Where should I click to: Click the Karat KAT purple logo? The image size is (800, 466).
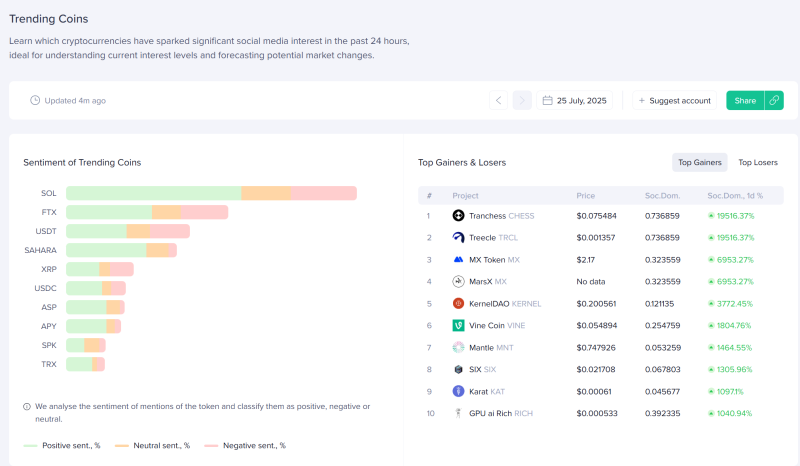[x=458, y=391]
